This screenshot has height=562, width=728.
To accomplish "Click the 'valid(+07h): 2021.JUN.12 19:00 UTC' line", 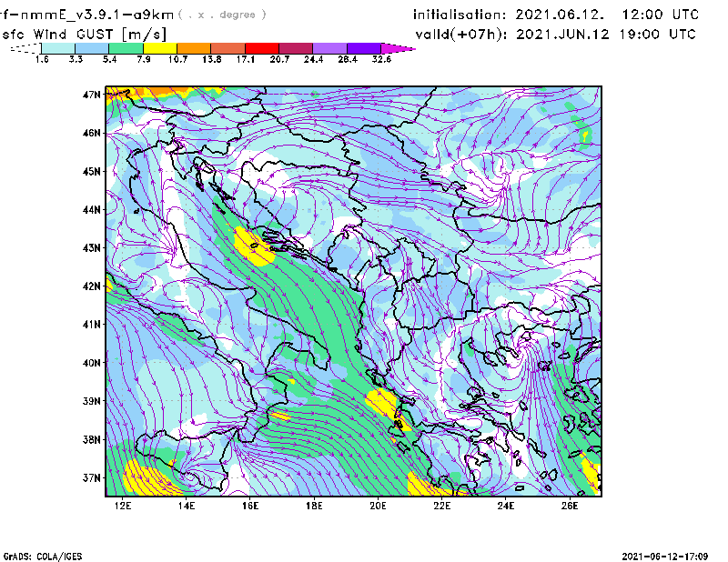I will click(x=555, y=35).
